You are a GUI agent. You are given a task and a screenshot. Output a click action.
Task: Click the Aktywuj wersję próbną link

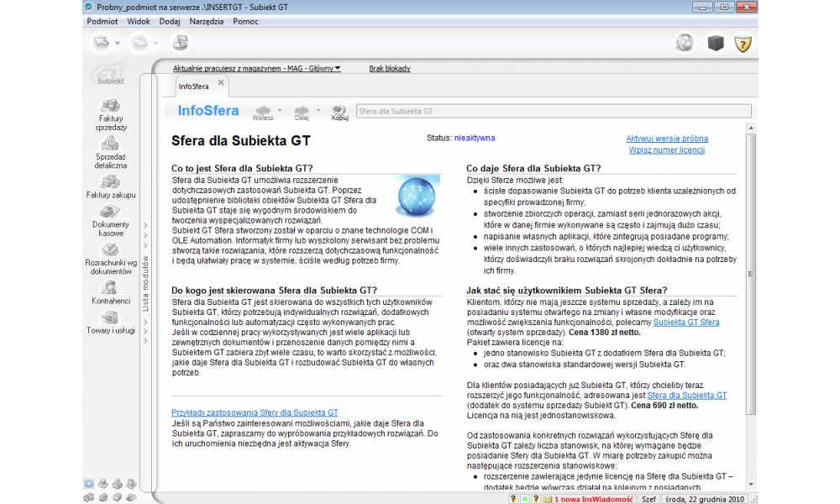point(667,139)
